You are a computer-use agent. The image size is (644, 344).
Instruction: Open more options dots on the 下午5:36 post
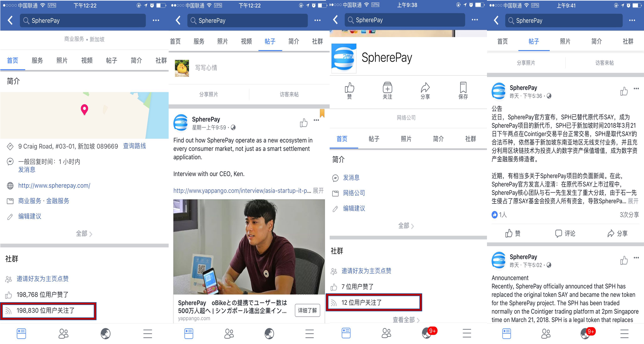point(636,89)
